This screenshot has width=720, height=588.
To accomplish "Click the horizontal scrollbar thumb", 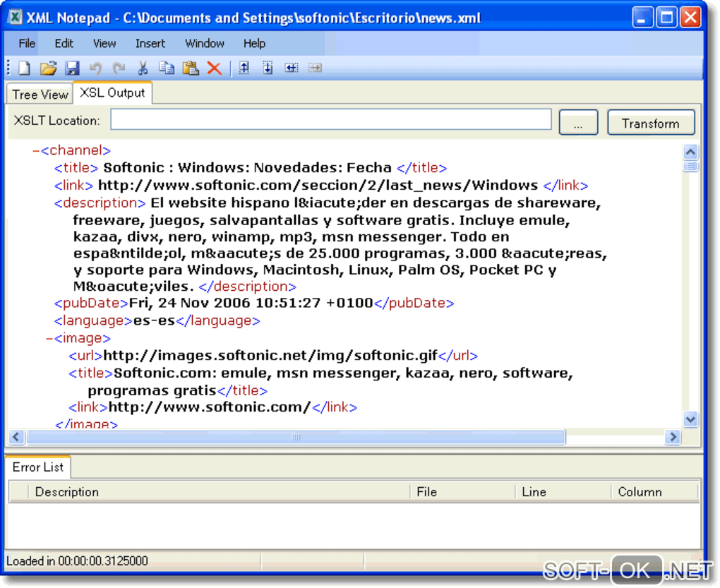I will 296,437.
